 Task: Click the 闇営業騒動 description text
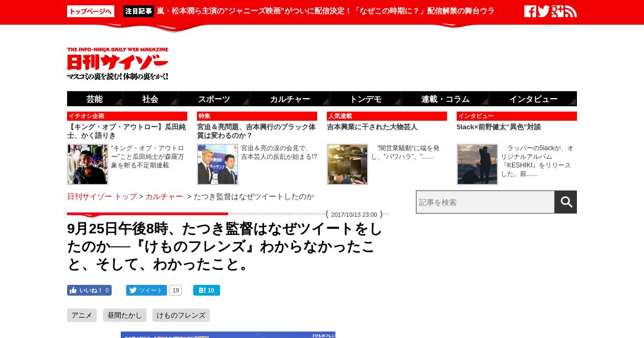tap(406, 152)
